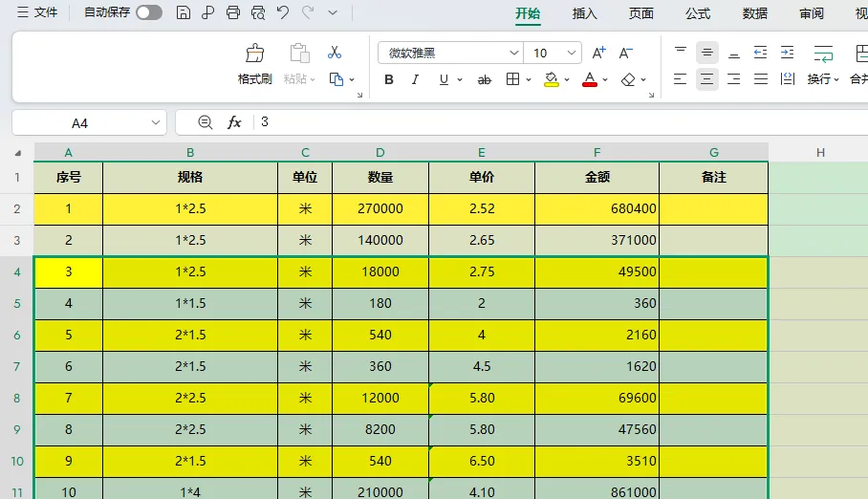Open font settings dialog launcher
The width and height of the screenshot is (868, 499).
[x=652, y=96]
